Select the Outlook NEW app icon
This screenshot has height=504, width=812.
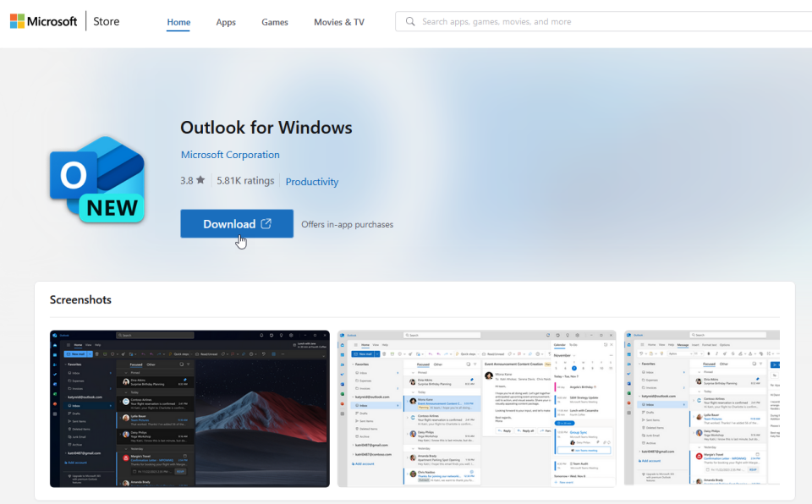coord(96,179)
